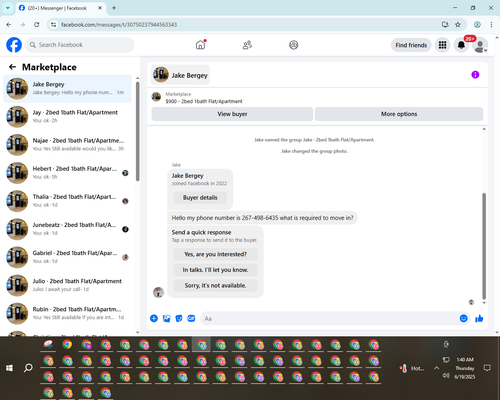Open Najae conversation
The image size is (500, 400).
(x=67, y=145)
